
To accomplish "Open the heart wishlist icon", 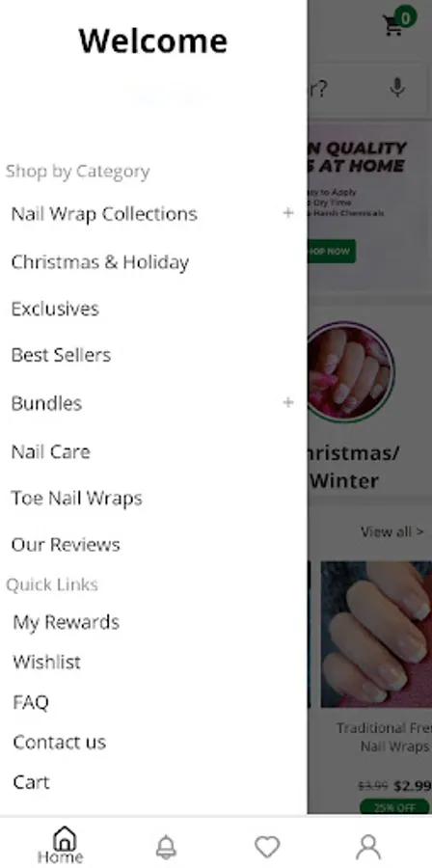I will pyautogui.click(x=267, y=847).
